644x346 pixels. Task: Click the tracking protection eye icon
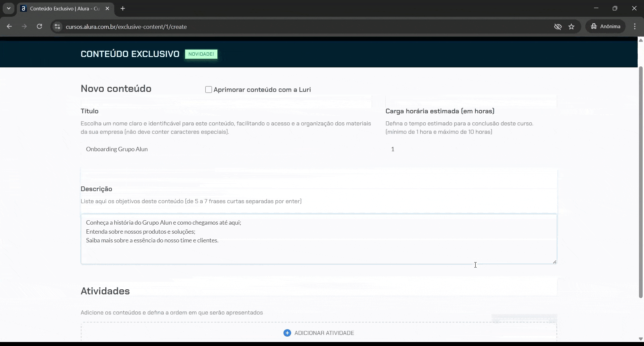point(558,26)
